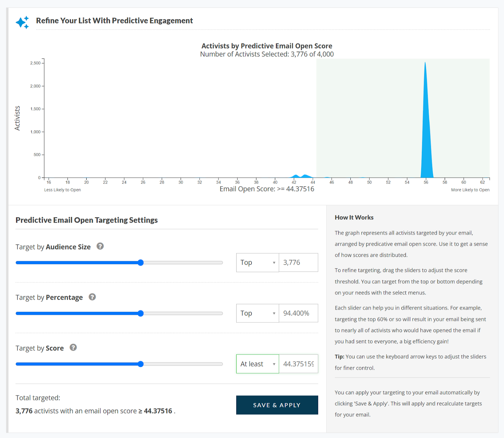Click question mark beside Target by Score
The image size is (504, 438).
coord(73,348)
